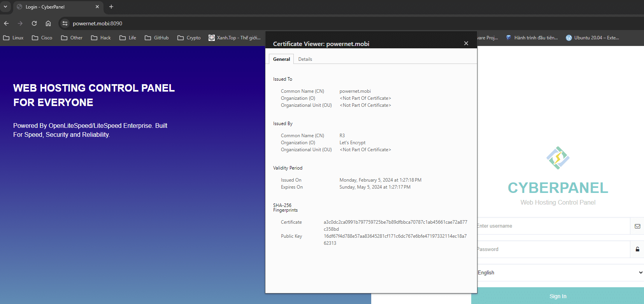
Task: Select the Let's Encrypt organization value
Action: pyautogui.click(x=352, y=143)
